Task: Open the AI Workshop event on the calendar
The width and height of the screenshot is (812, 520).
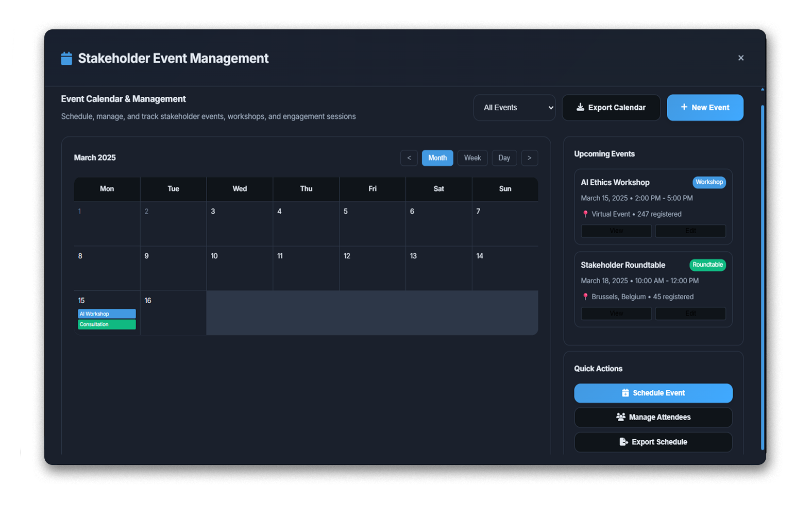Action: [107, 314]
